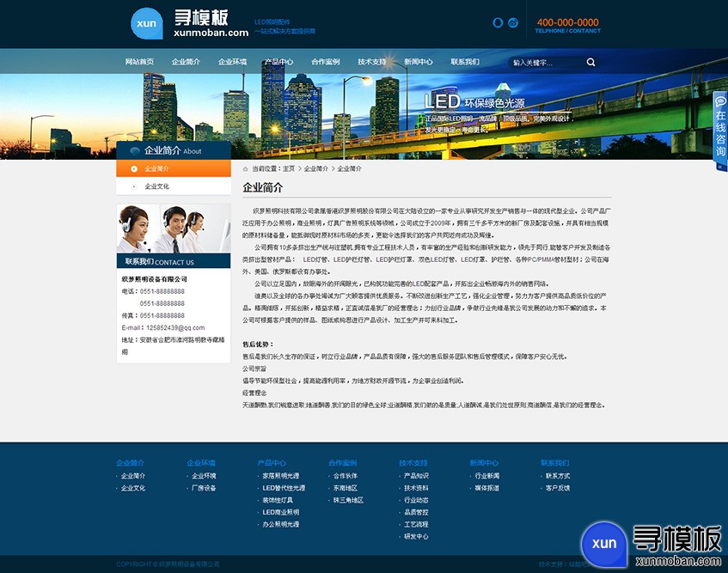The image size is (728, 573).
Task: Click the home icon in breadcrumb
Action: pyautogui.click(x=246, y=169)
